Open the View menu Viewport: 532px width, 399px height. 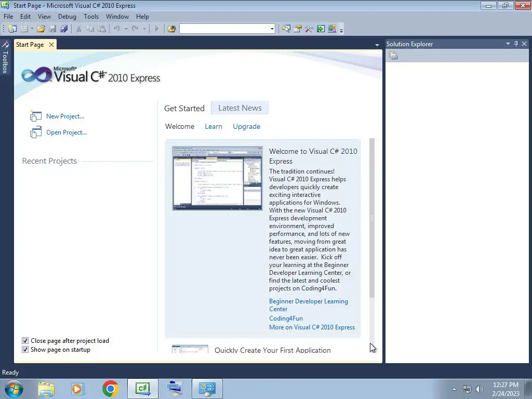[44, 16]
